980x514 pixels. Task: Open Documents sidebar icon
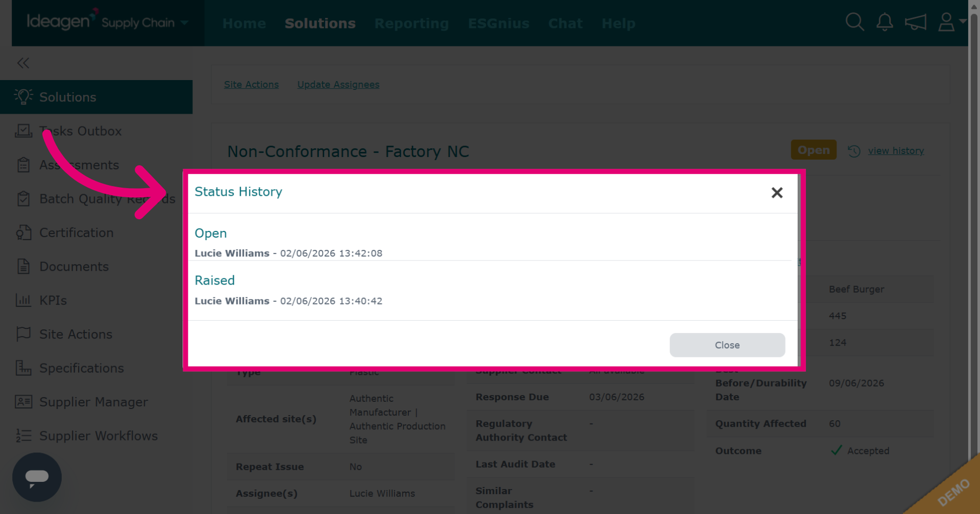(x=23, y=267)
